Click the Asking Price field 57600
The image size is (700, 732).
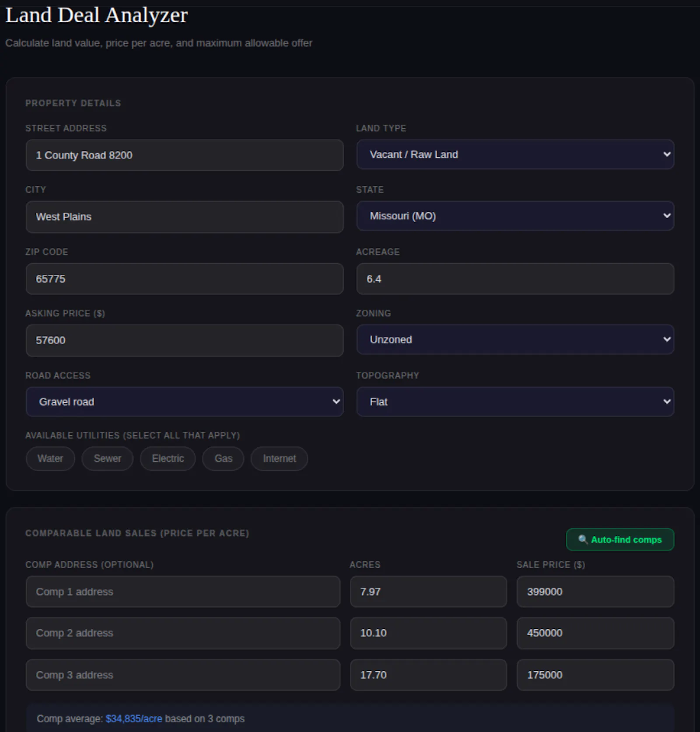coord(184,340)
